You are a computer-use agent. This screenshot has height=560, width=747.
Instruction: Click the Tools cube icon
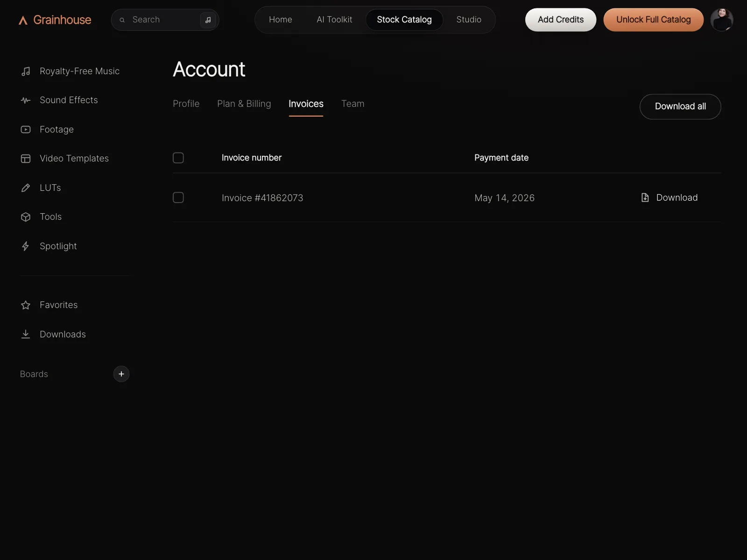[x=26, y=217]
